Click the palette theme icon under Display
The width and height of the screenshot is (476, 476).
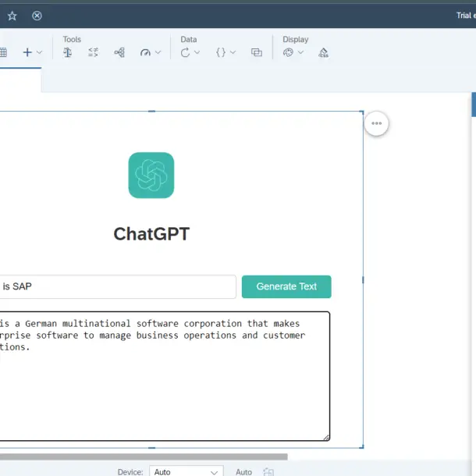288,52
